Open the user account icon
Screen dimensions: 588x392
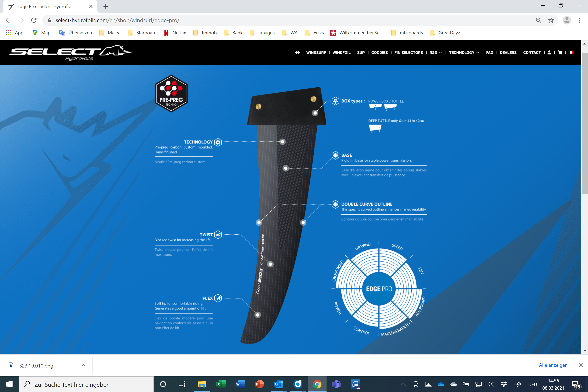[549, 53]
